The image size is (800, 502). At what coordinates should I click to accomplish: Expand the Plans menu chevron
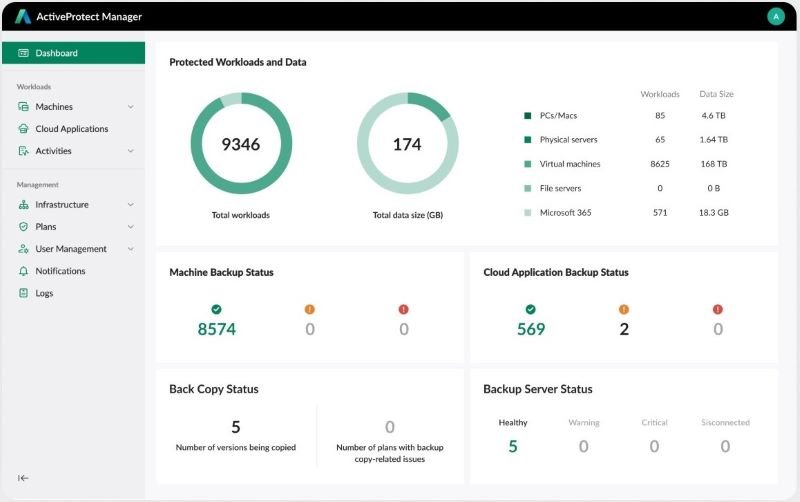pos(131,227)
